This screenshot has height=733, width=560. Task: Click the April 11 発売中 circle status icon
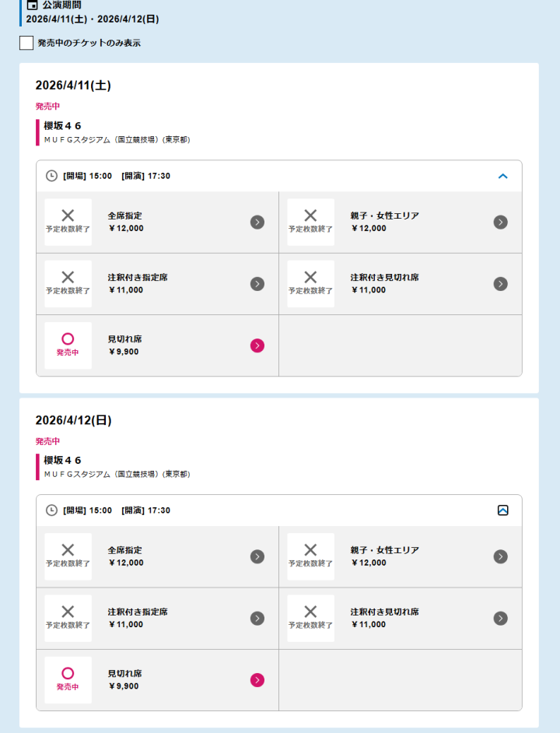tap(68, 339)
